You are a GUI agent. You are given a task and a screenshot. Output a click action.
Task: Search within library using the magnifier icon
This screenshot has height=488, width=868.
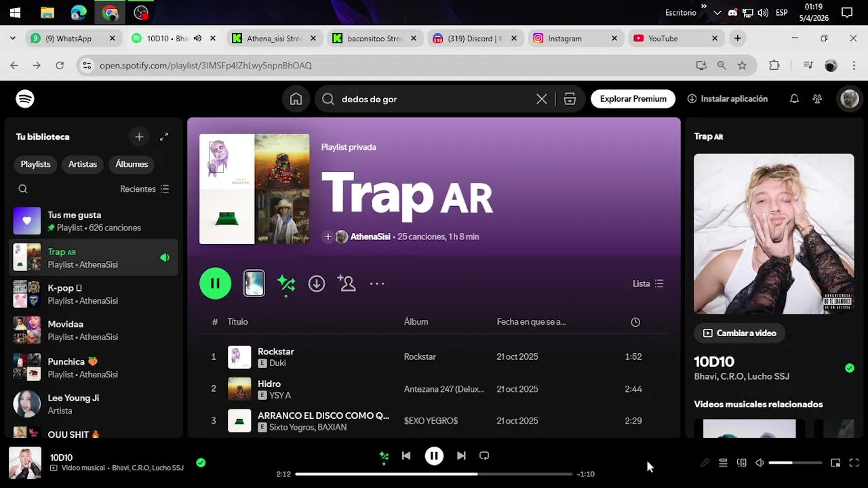tap(23, 189)
